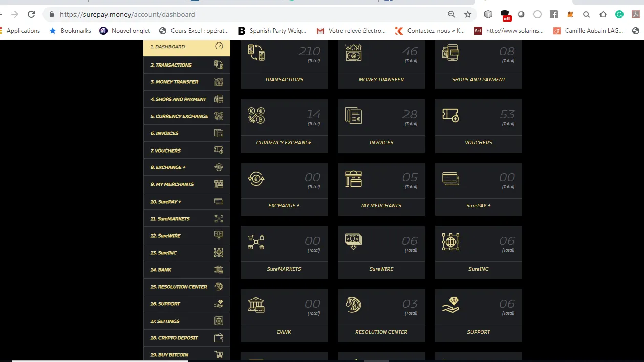Click the SureINC sidebar icon
Image resolution: width=644 pixels, height=362 pixels.
point(219,252)
